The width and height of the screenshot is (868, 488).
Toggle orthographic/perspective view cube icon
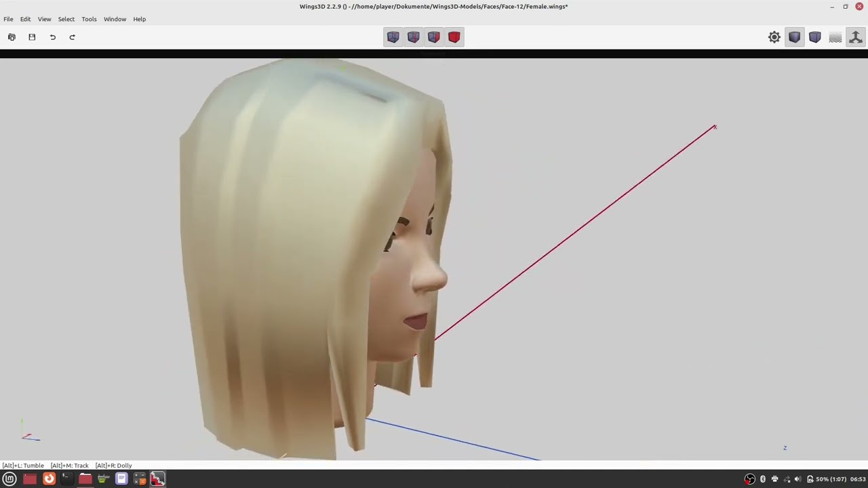815,37
